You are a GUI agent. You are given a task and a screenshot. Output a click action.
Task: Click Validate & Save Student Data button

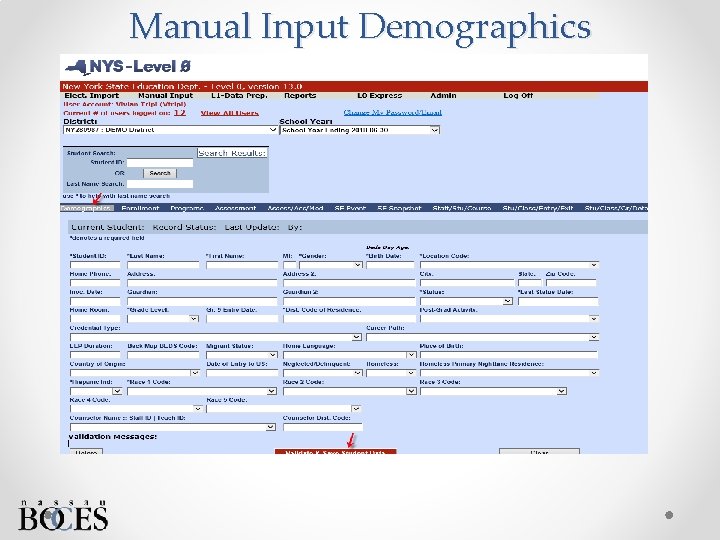point(335,452)
